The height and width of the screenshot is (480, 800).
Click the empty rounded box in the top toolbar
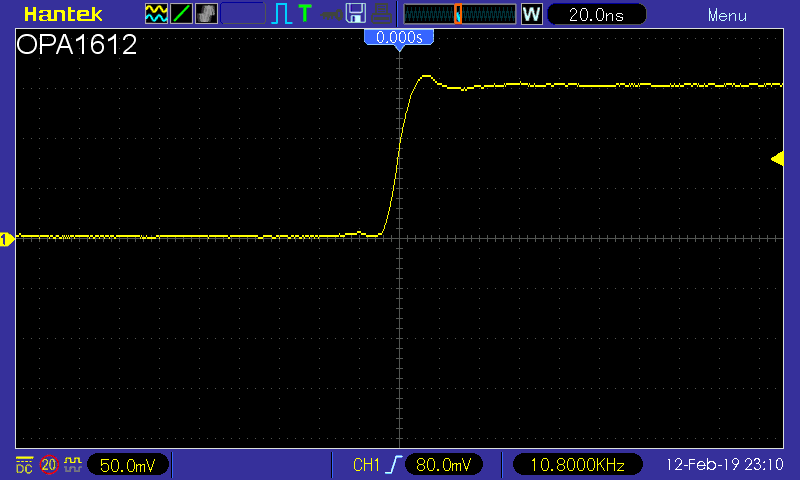tap(243, 14)
